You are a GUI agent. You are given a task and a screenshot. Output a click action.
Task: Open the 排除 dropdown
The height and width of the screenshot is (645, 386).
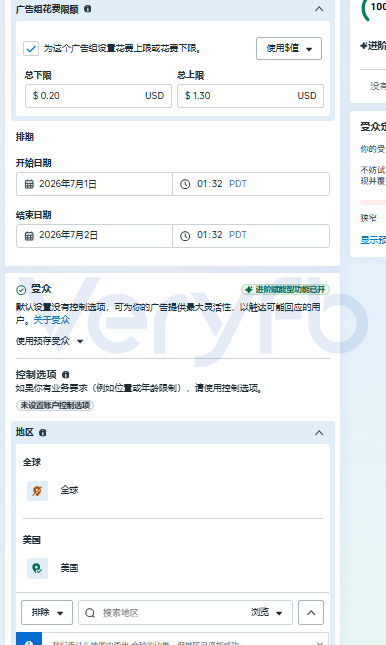click(x=47, y=613)
